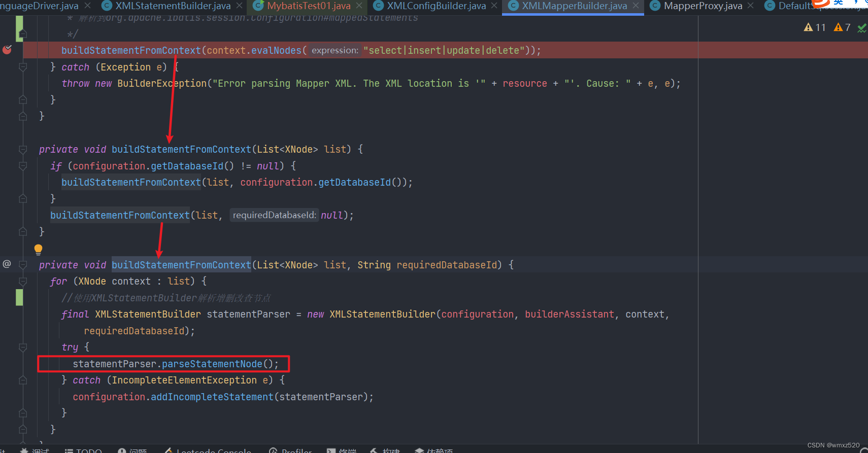
Task: Click the builderAssistant argument
Action: tap(570, 314)
